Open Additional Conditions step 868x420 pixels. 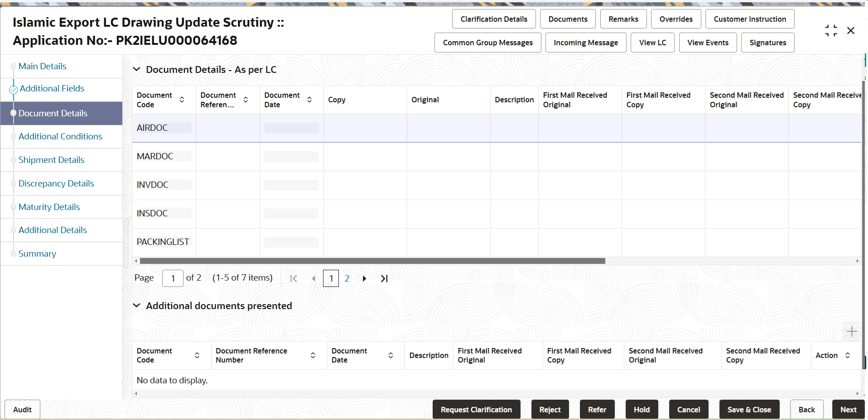60,136
